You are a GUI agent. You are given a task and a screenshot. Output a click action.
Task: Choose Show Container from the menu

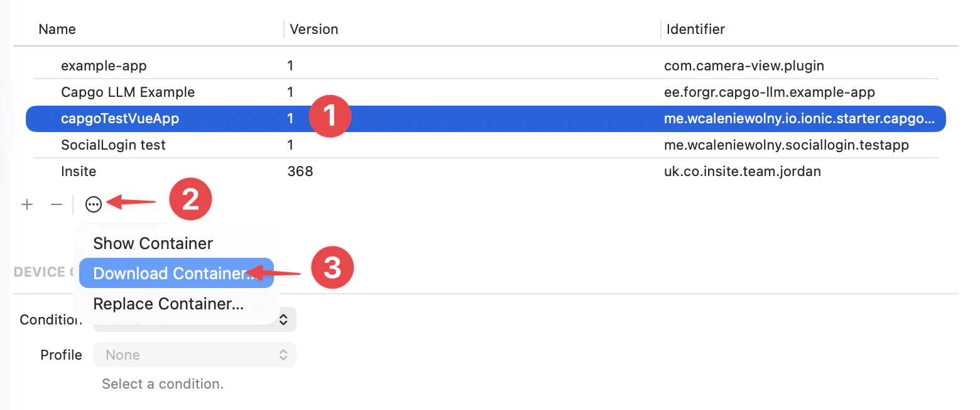pos(153,243)
